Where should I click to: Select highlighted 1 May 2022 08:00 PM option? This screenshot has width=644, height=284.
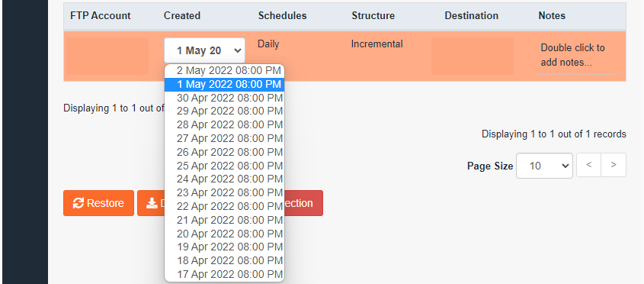click(x=224, y=85)
